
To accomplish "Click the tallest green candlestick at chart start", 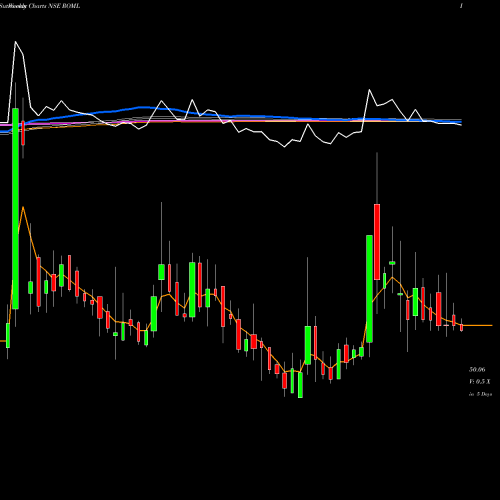I will pyautogui.click(x=15, y=208).
